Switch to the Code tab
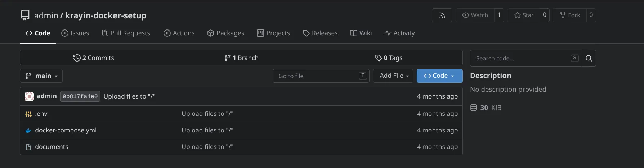The height and width of the screenshot is (168, 644). 38,33
